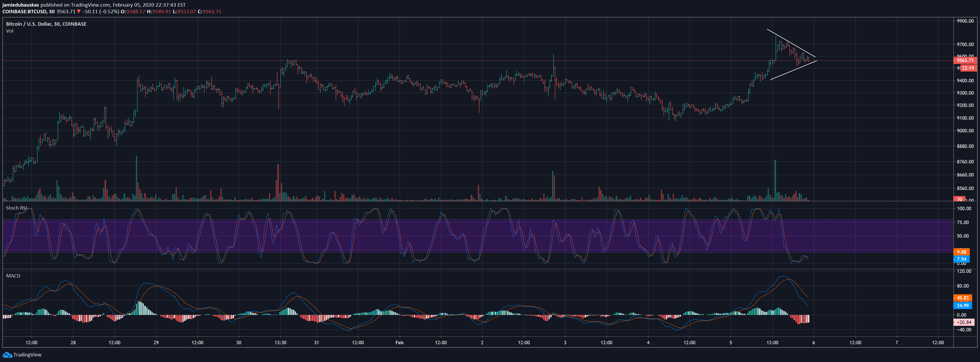
Task: Select the Stoch RSI indicator label
Action: (x=16, y=208)
